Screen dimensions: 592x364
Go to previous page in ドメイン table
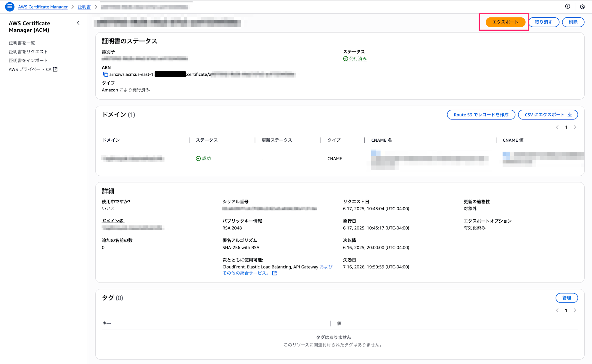tap(557, 127)
